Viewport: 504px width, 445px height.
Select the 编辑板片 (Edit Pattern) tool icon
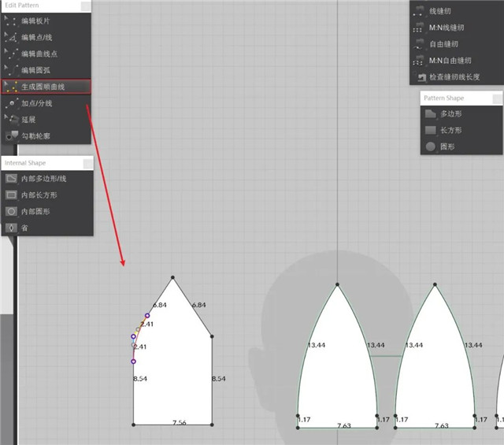point(12,20)
